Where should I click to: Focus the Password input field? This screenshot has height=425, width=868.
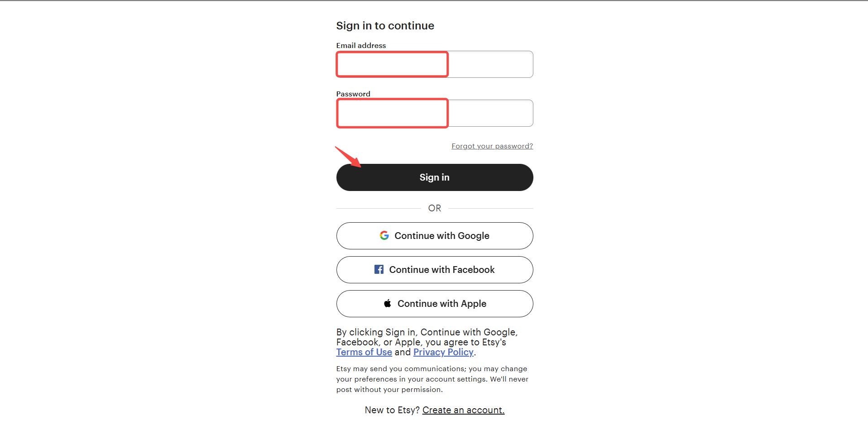click(434, 113)
